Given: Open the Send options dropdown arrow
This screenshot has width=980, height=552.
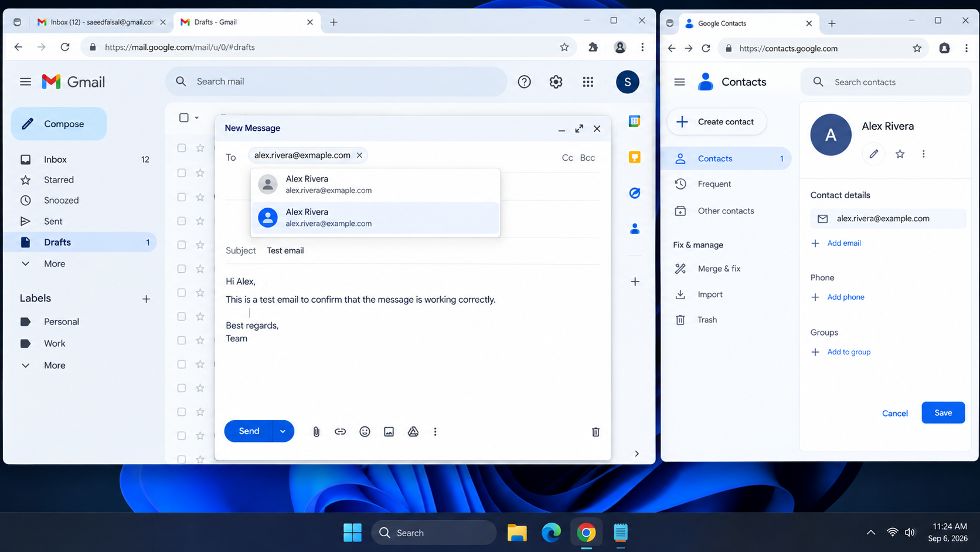Looking at the screenshot, I should pos(283,431).
